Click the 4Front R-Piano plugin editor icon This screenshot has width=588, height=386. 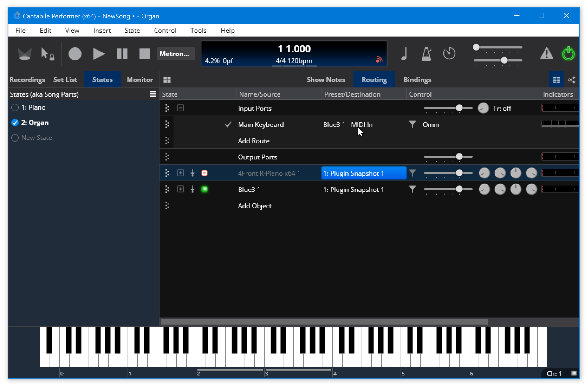193,173
